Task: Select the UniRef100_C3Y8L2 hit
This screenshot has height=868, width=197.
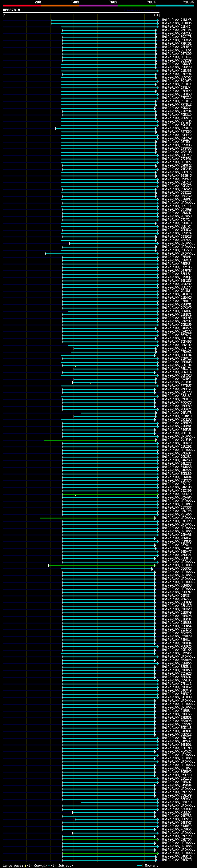Action: pyautogui.click(x=176, y=544)
